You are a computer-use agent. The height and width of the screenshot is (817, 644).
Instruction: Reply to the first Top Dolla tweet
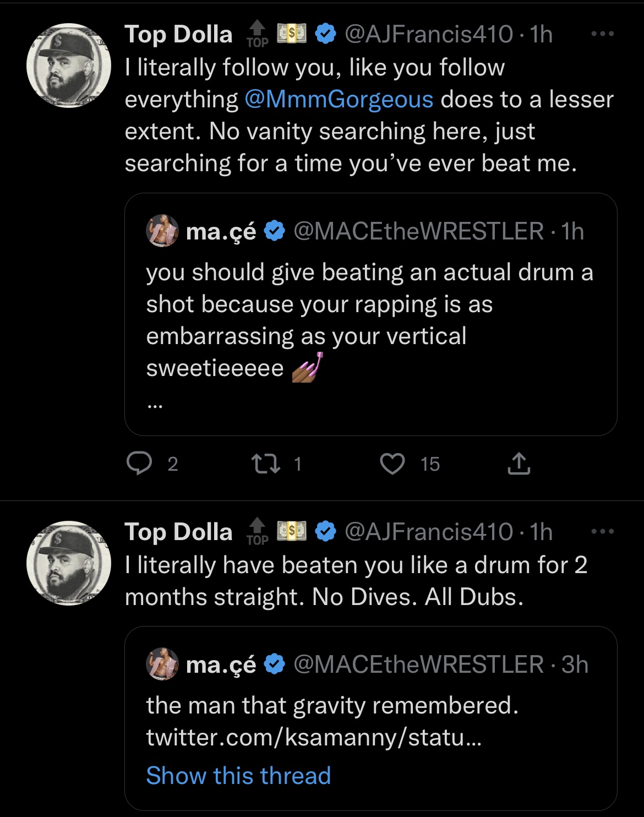pos(139,464)
